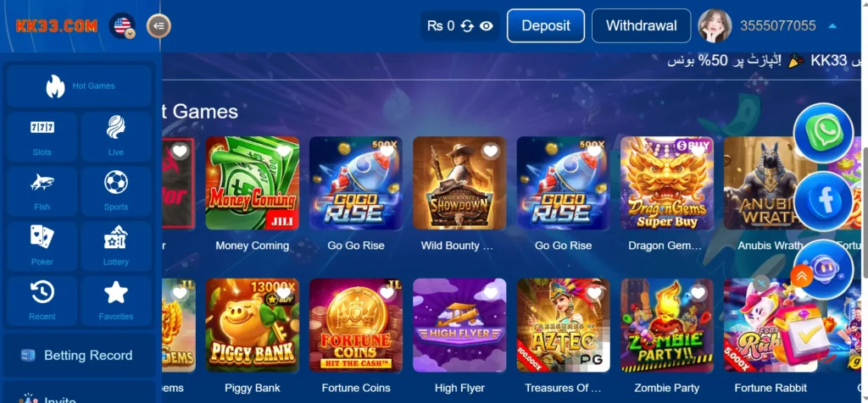
Task: Open the Wild Bounty Showdown game thumbnail
Action: pos(459,183)
